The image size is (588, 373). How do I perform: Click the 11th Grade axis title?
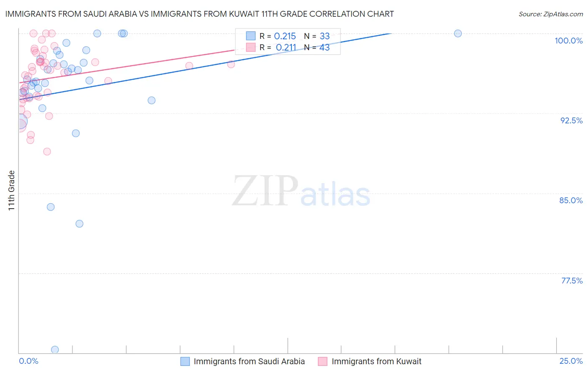(12, 190)
